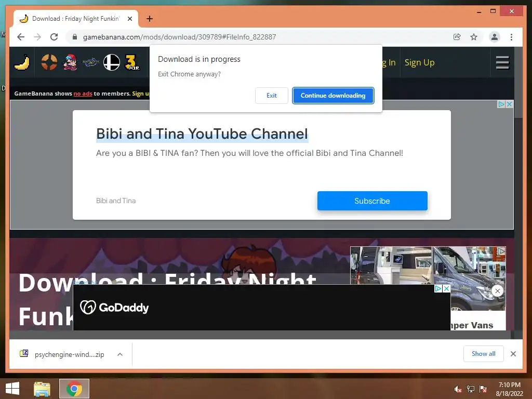The width and height of the screenshot is (532, 399).
Task: Open Chrome's three-dot menu
Action: click(x=511, y=37)
